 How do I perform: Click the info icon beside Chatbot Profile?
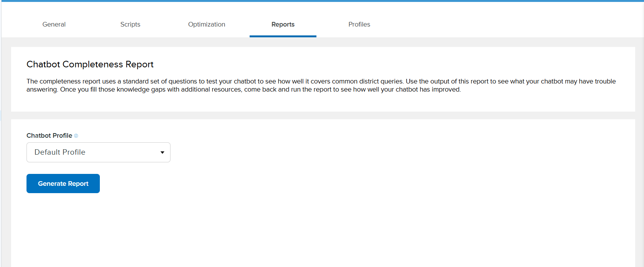76,136
